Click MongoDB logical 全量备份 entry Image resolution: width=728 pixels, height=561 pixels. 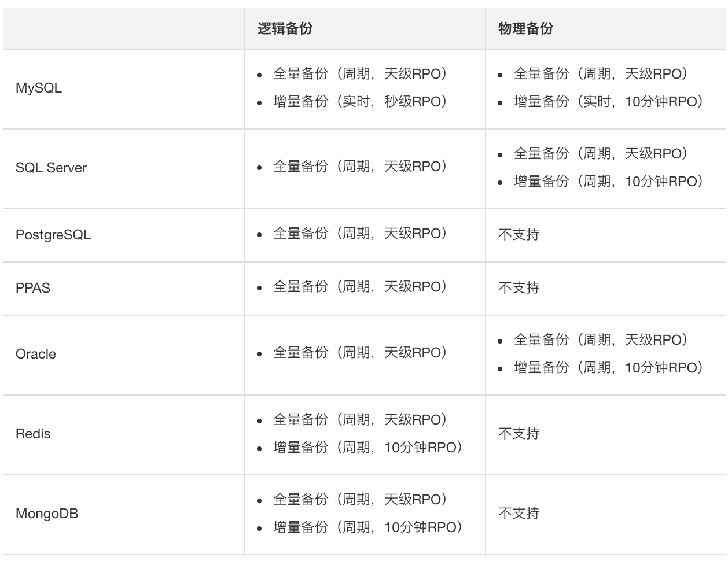[x=361, y=500]
